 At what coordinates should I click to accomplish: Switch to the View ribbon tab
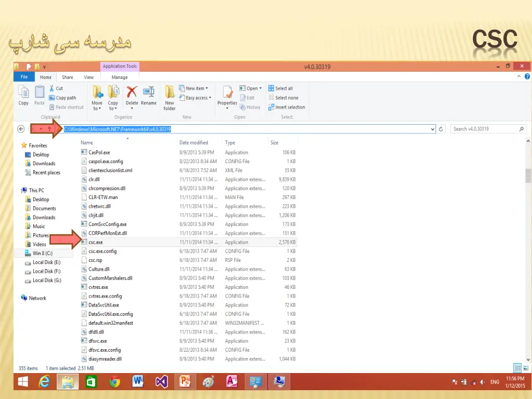click(89, 77)
